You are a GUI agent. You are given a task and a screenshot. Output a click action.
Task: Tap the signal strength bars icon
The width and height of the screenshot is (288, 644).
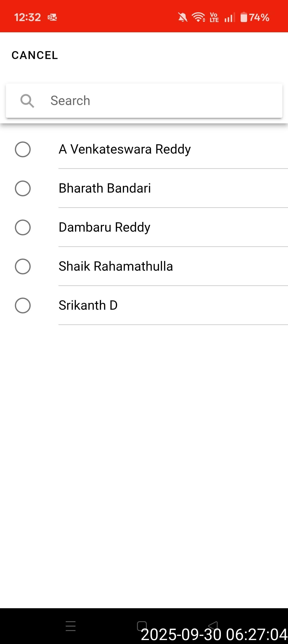tap(229, 17)
